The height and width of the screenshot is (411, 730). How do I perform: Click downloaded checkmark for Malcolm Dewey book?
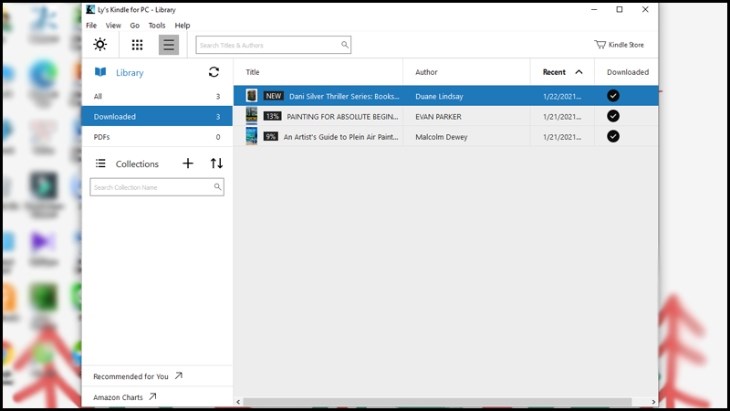point(613,136)
